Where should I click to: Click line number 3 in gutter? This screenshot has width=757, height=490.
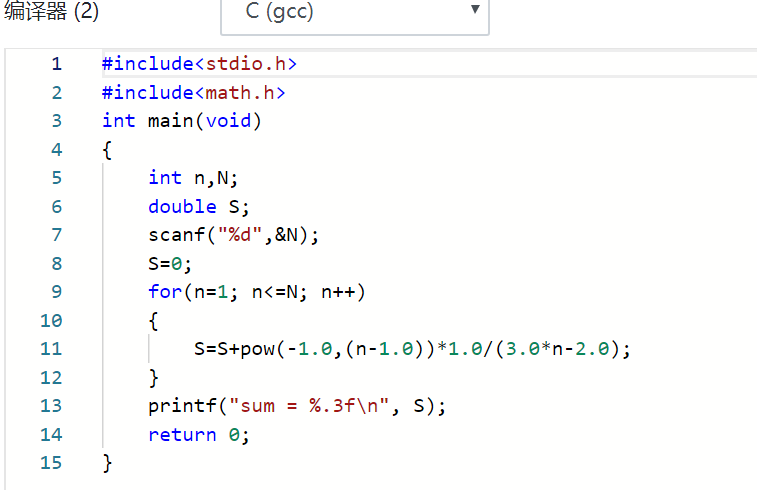pyautogui.click(x=56, y=121)
